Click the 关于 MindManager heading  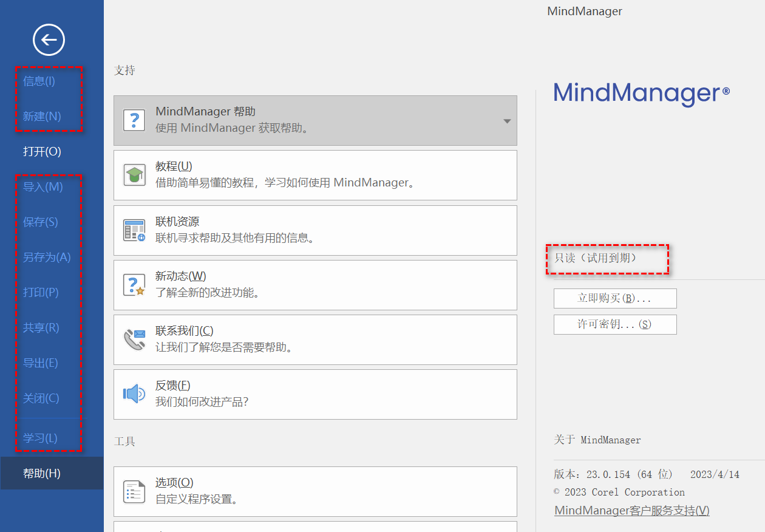[597, 440]
